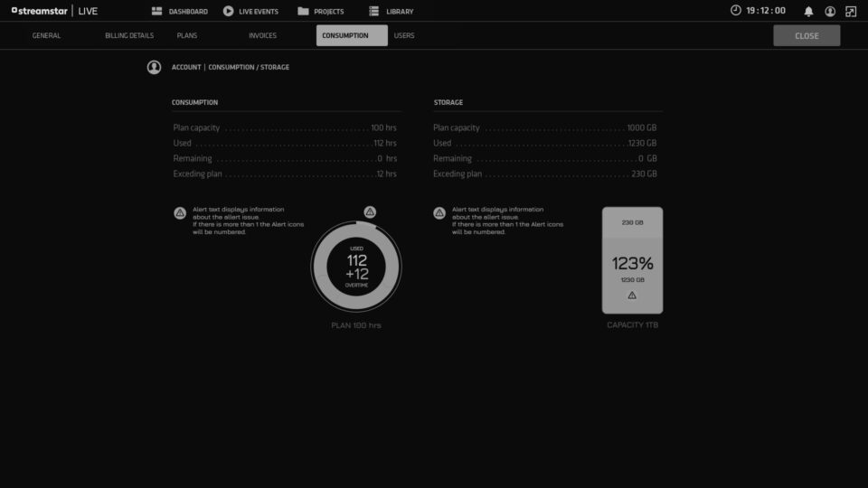Viewport: 868px width, 488px height.
Task: Click warning triangle inside storage gauge
Action: (x=632, y=296)
